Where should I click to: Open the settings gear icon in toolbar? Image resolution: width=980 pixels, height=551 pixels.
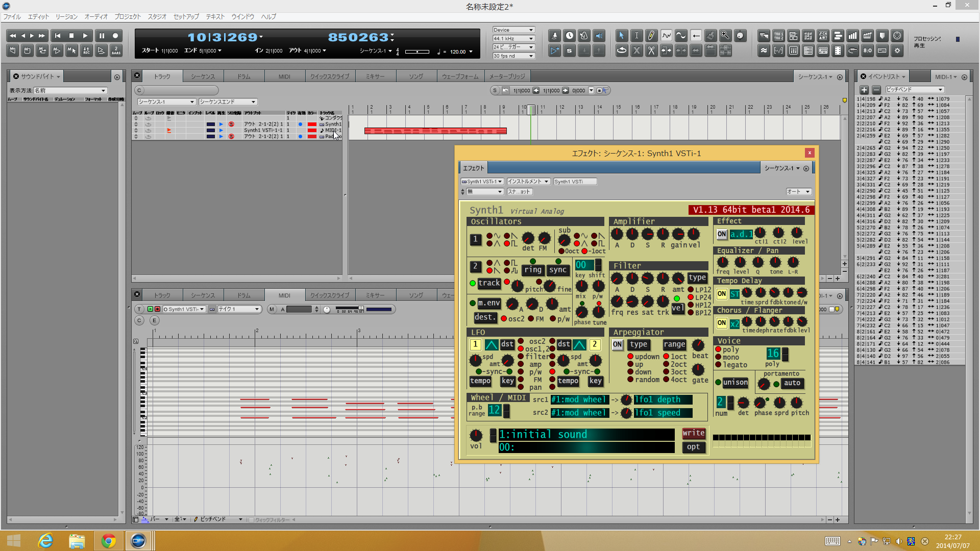897,51
